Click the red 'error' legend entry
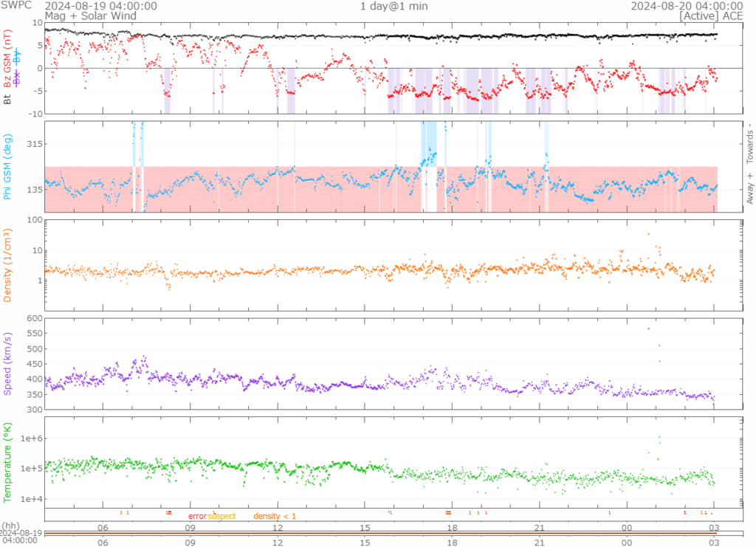 coord(196,516)
